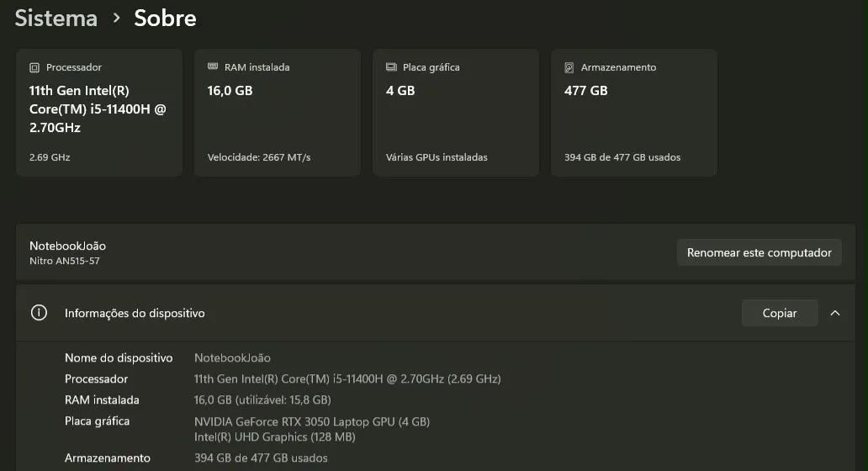Click the Processador chip icon

pyautogui.click(x=34, y=67)
